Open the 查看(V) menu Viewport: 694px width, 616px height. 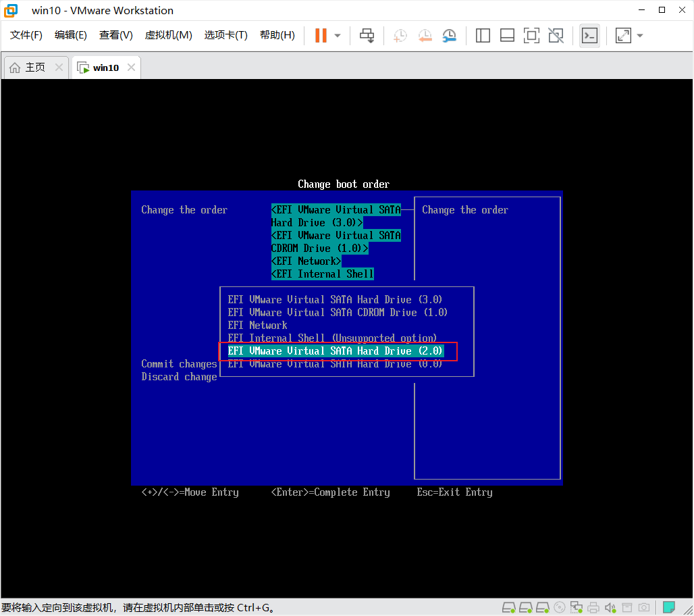coord(116,35)
